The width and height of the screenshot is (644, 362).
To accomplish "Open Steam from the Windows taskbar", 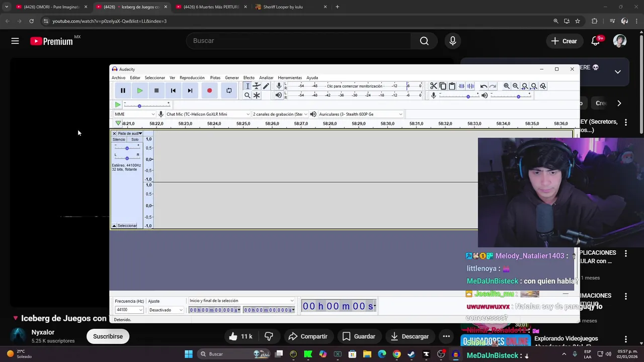I will point(412,354).
